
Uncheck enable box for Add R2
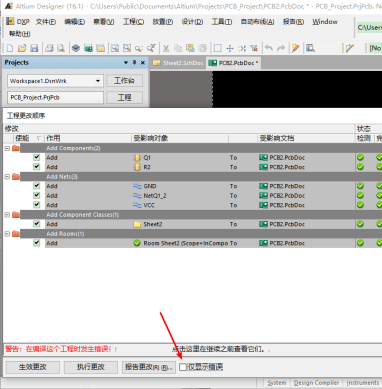coord(37,167)
